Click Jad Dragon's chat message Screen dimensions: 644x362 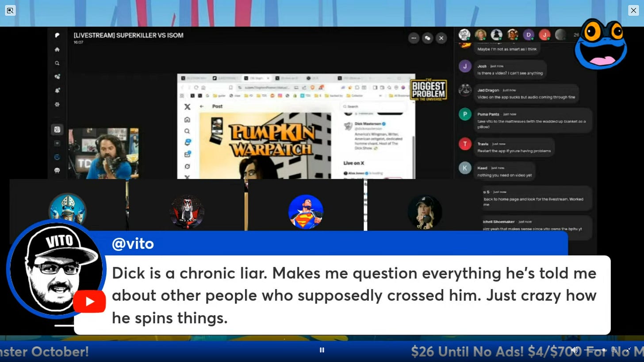tap(526, 94)
